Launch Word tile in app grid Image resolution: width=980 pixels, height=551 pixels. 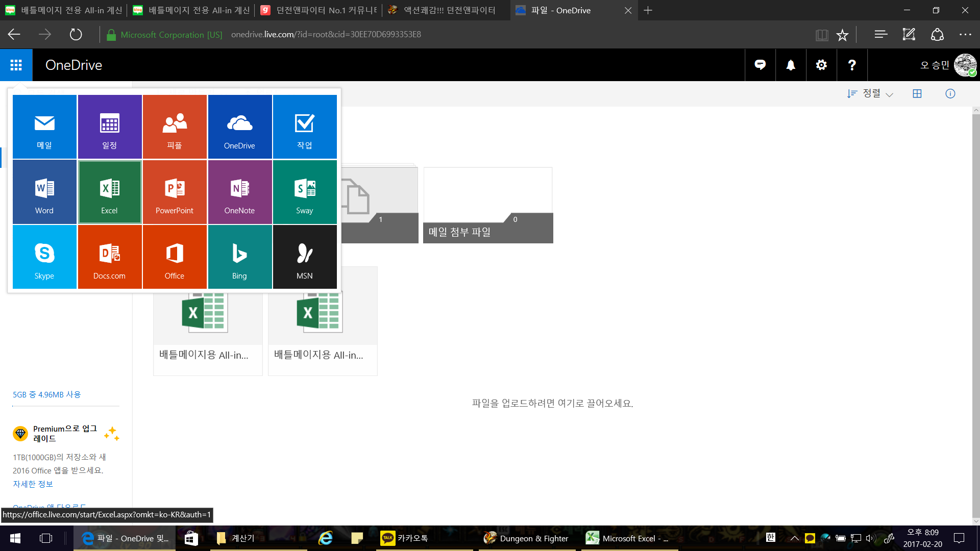(44, 192)
